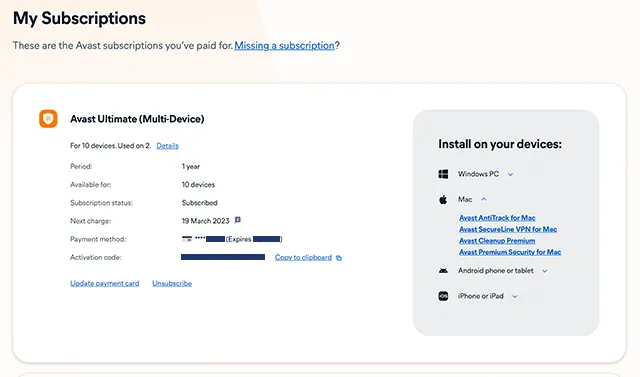
Task: Click Update payment card link
Action: point(104,283)
